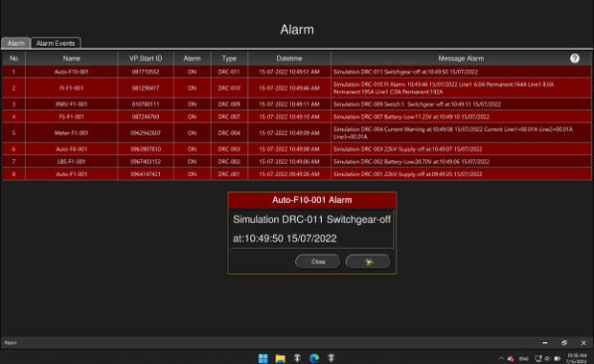Image resolution: width=594 pixels, height=364 pixels.
Task: Click the network tray icon
Action: click(x=537, y=358)
